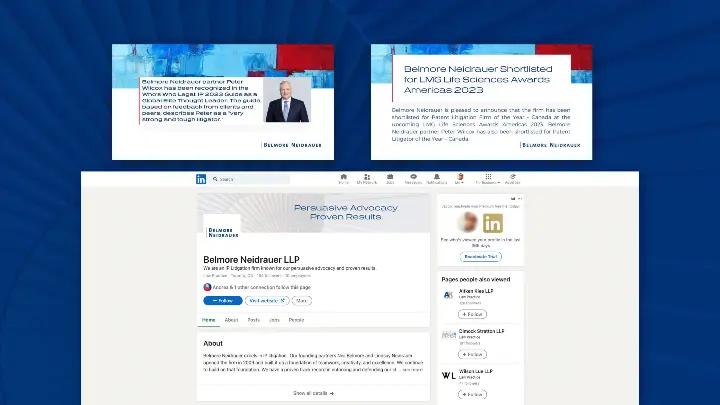Viewport: 720px width, 405px height.
Task: Click Peter Wilcox's portrait photo
Action: [x=287, y=100]
